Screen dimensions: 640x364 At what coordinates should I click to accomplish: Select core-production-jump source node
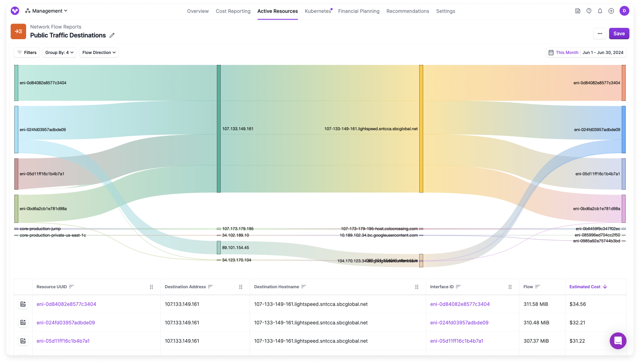(x=17, y=229)
